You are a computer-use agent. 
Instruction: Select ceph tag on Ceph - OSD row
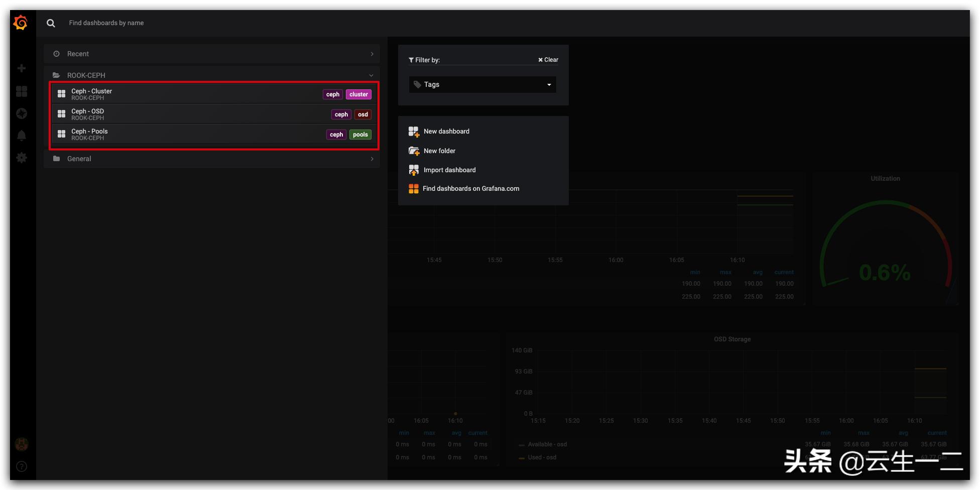(341, 114)
